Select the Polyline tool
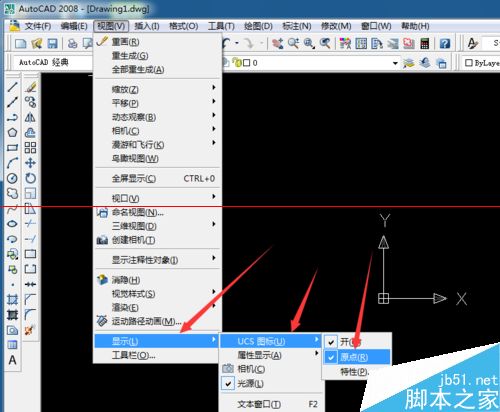Viewport: 500px width, 412px height. tap(12, 118)
